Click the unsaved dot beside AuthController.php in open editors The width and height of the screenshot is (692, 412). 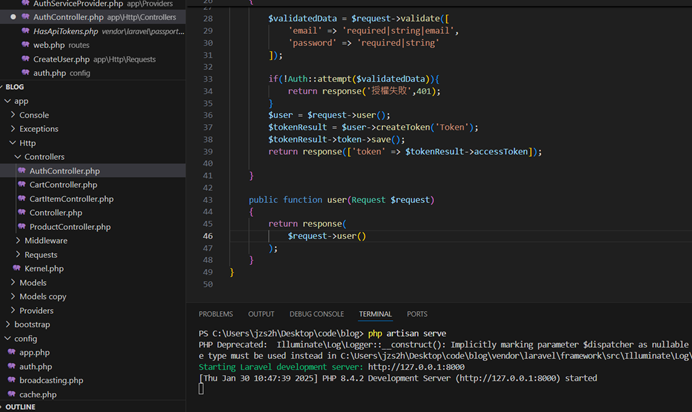coord(11,17)
